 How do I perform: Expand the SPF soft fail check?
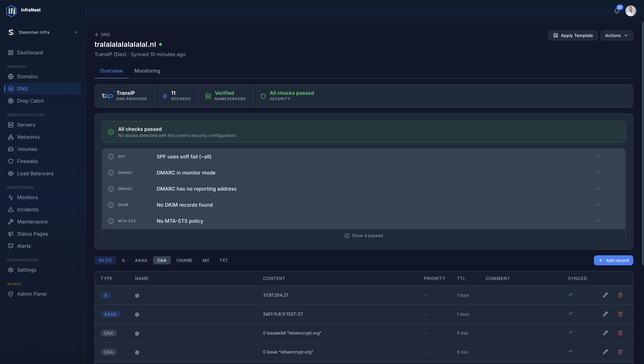364,156
